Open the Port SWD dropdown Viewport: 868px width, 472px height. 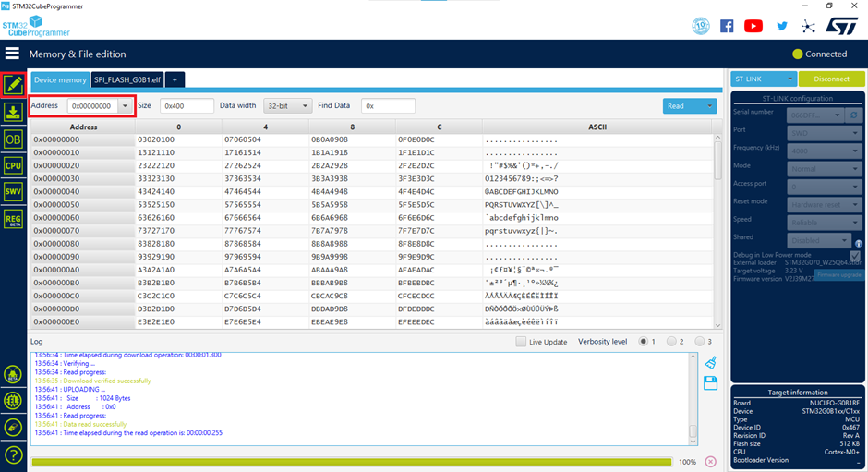[823, 133]
